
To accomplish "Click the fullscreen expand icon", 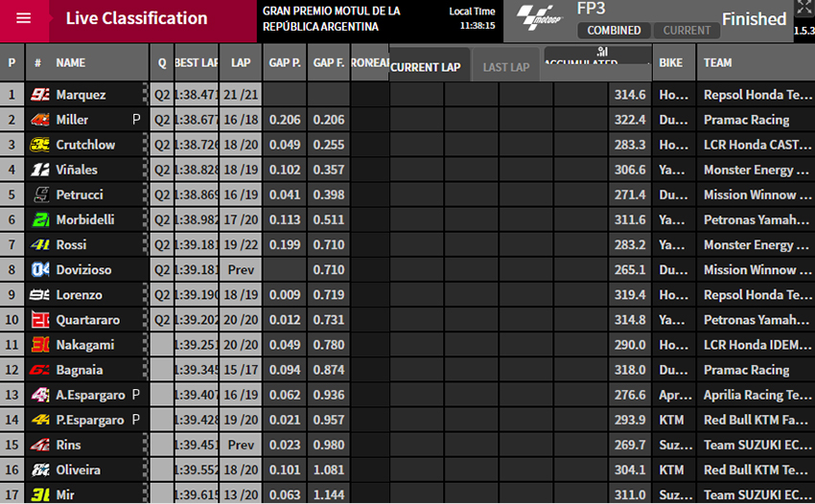I will [803, 9].
